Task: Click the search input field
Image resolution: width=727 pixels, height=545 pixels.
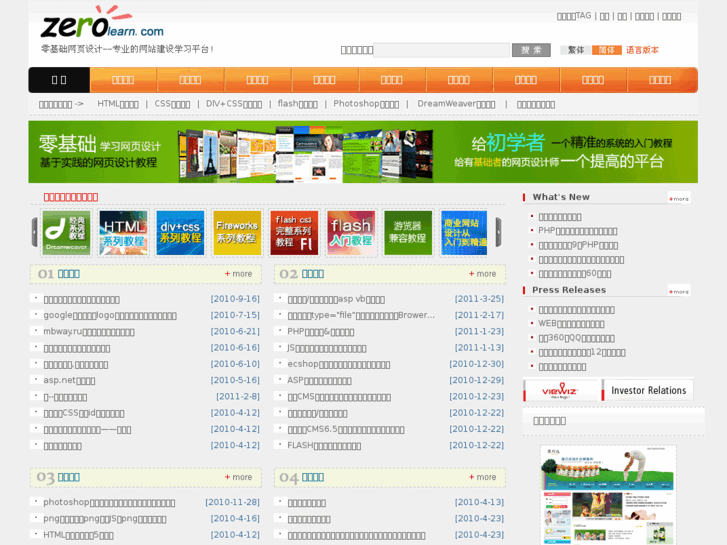Action: [x=441, y=50]
